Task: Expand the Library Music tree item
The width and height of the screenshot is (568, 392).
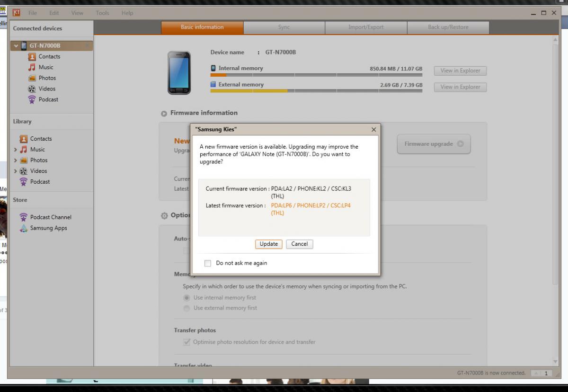Action: point(16,150)
